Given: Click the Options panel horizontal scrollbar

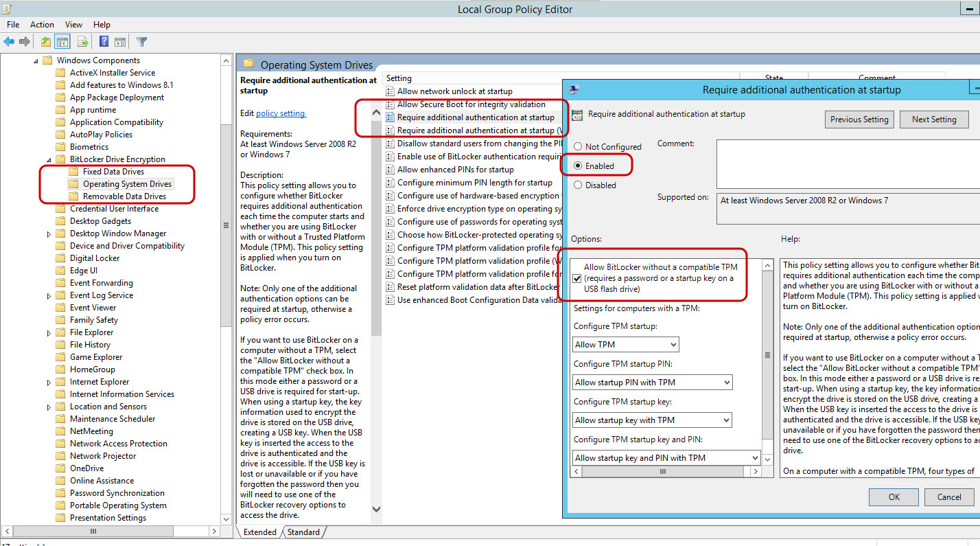Looking at the screenshot, I should (x=662, y=472).
